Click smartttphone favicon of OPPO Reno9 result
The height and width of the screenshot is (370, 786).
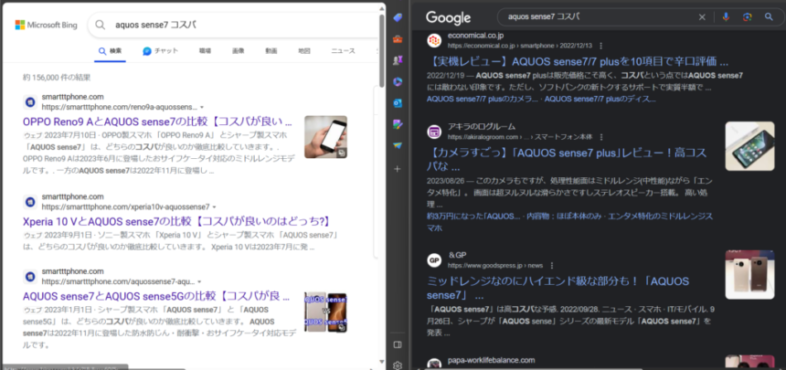(30, 102)
